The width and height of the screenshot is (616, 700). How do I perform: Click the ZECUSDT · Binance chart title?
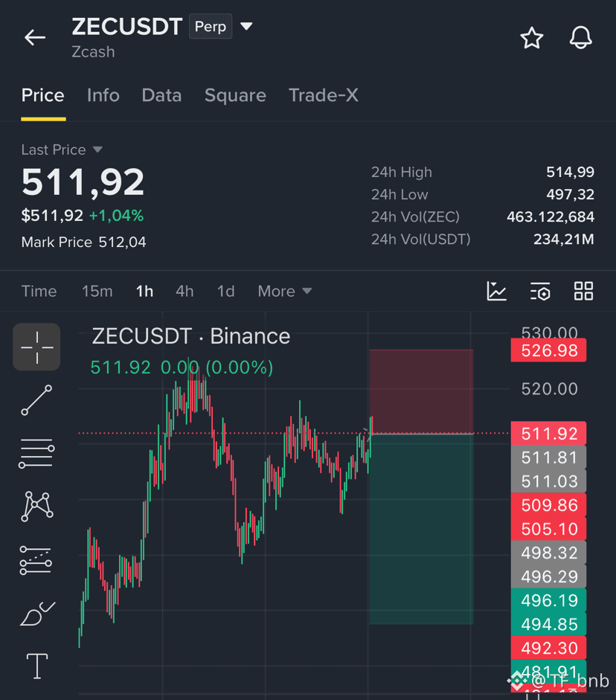tap(191, 336)
